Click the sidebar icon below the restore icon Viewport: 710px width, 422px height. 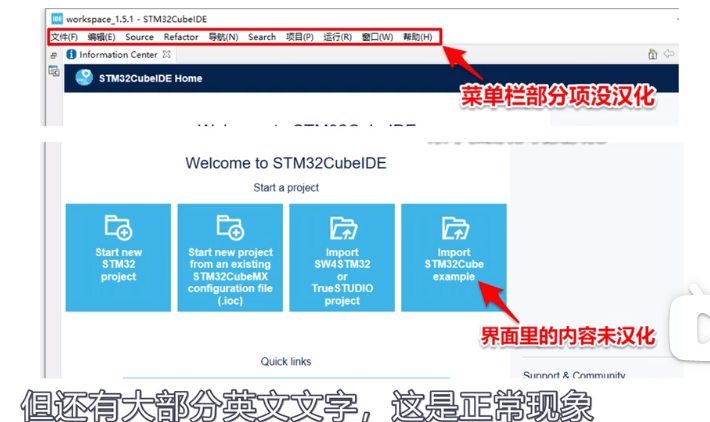[x=54, y=71]
